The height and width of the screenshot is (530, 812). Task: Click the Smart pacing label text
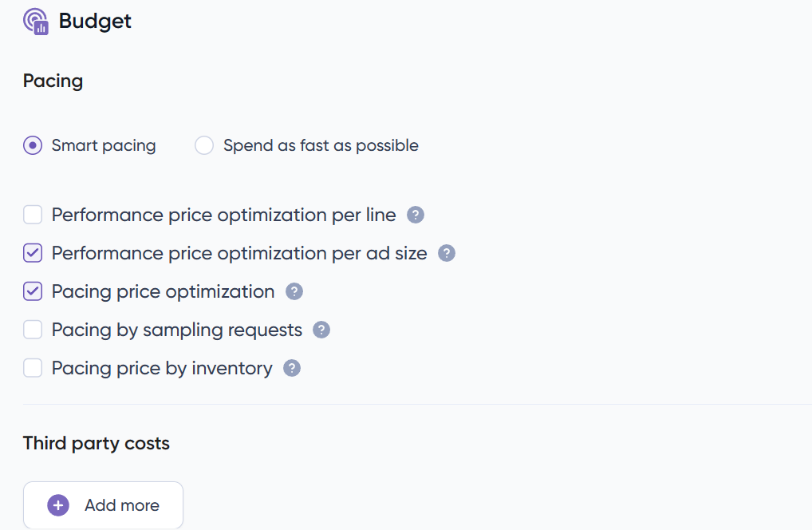(x=104, y=145)
